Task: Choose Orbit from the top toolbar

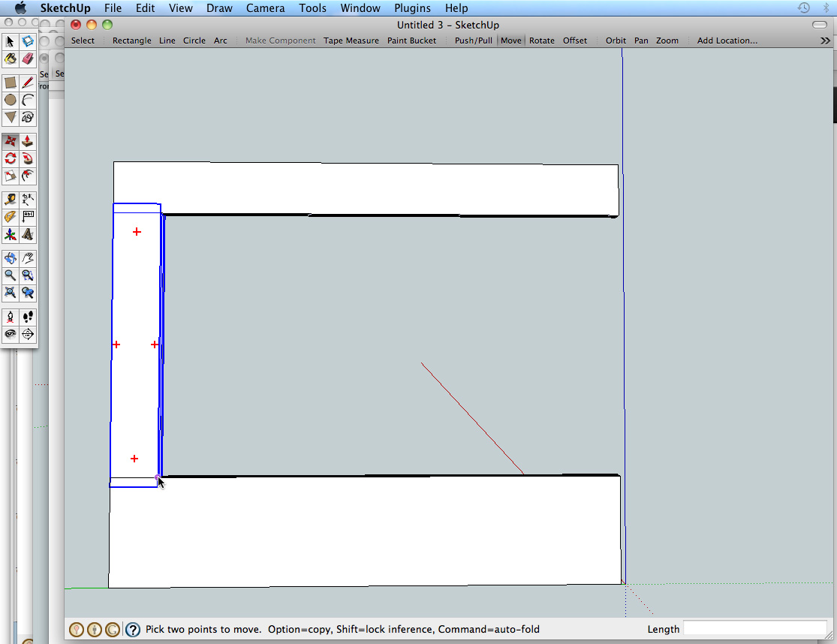Action: (616, 41)
